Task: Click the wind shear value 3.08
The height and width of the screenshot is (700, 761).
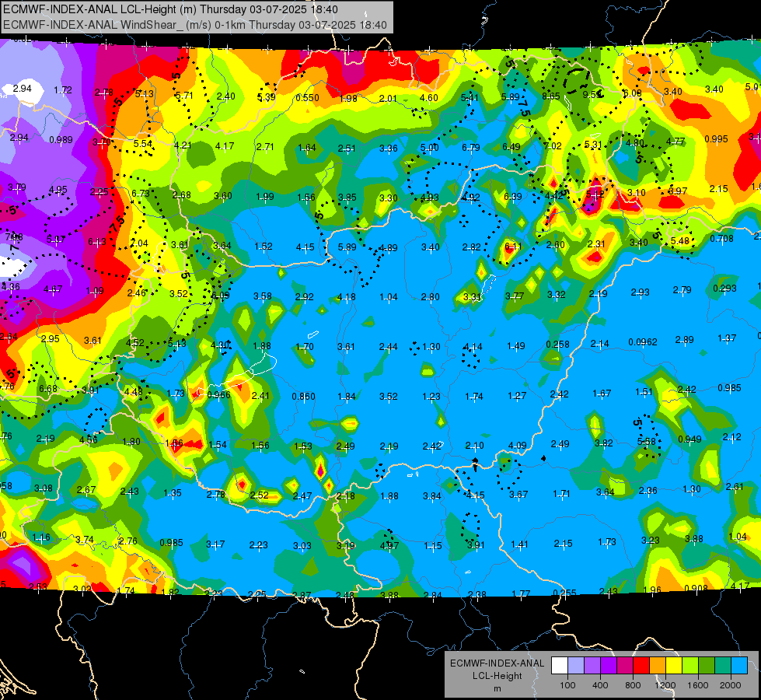Action: click(44, 488)
